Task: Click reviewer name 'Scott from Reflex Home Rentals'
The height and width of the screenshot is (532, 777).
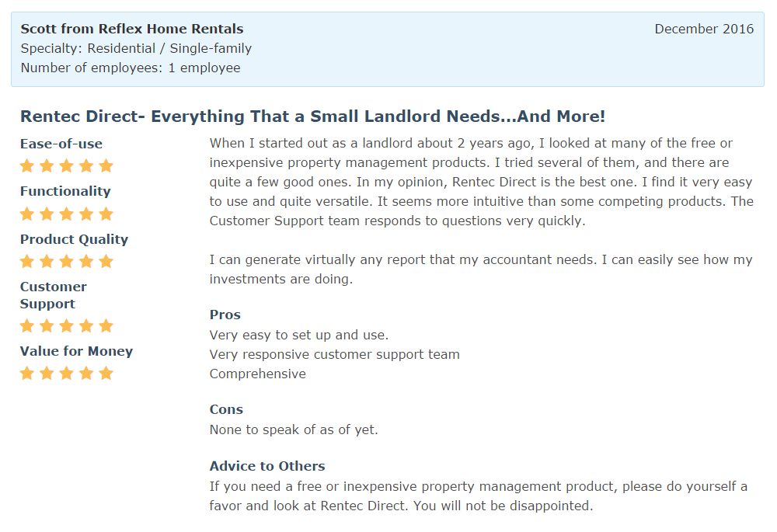Action: pyautogui.click(x=132, y=29)
